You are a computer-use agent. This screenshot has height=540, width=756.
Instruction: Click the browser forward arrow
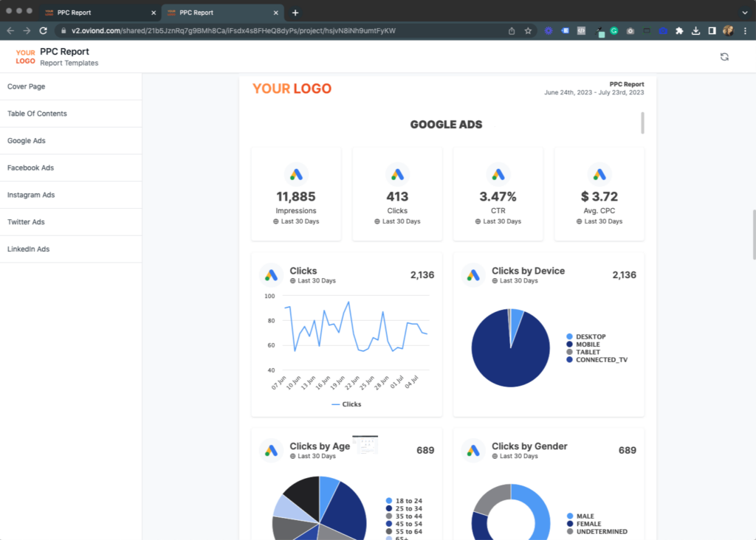coord(27,31)
